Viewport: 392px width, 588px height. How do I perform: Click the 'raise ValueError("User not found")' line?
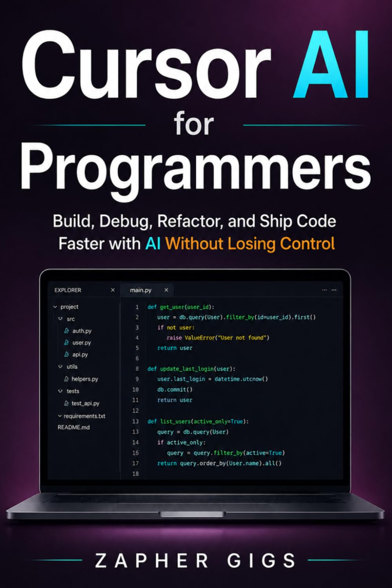[x=218, y=337]
